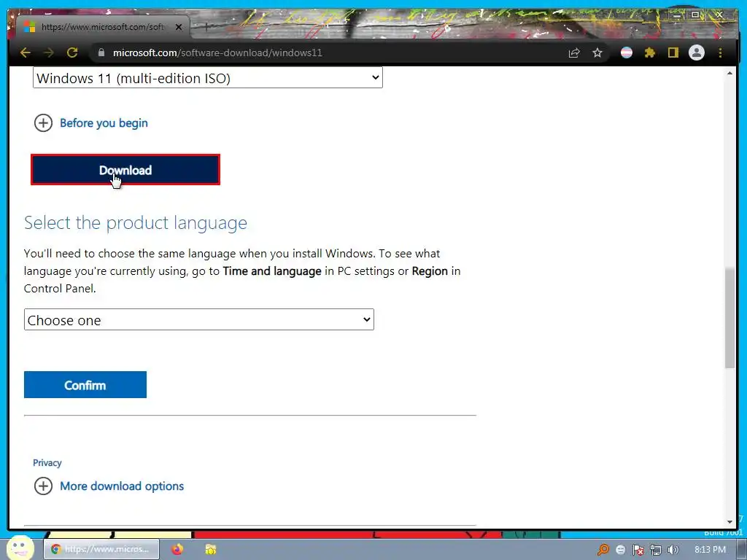Click the gray circle tray icon
The width and height of the screenshot is (747, 560).
click(620, 550)
